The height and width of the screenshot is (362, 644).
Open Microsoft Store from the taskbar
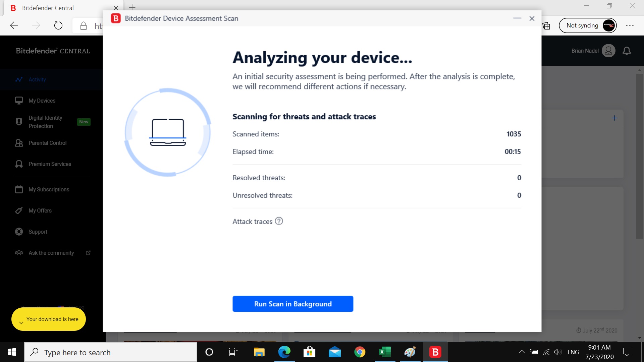click(x=309, y=352)
